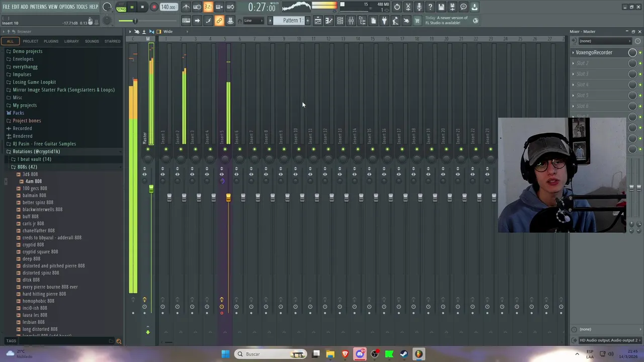This screenshot has width=644, height=362.
Task: Click the record button in transport
Action: [x=154, y=7]
